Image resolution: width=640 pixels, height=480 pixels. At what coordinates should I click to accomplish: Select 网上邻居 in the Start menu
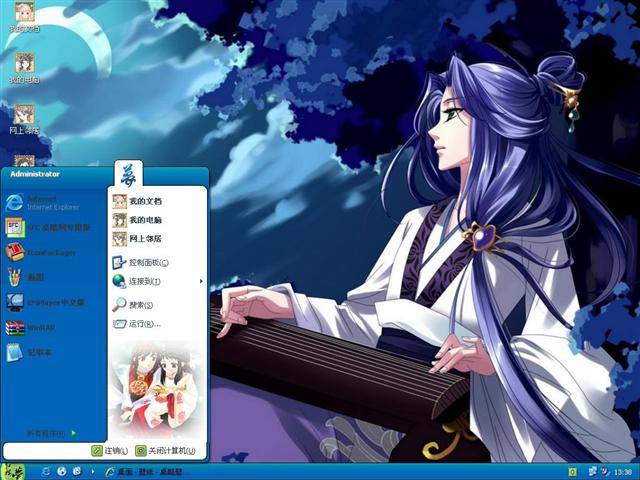tap(144, 239)
